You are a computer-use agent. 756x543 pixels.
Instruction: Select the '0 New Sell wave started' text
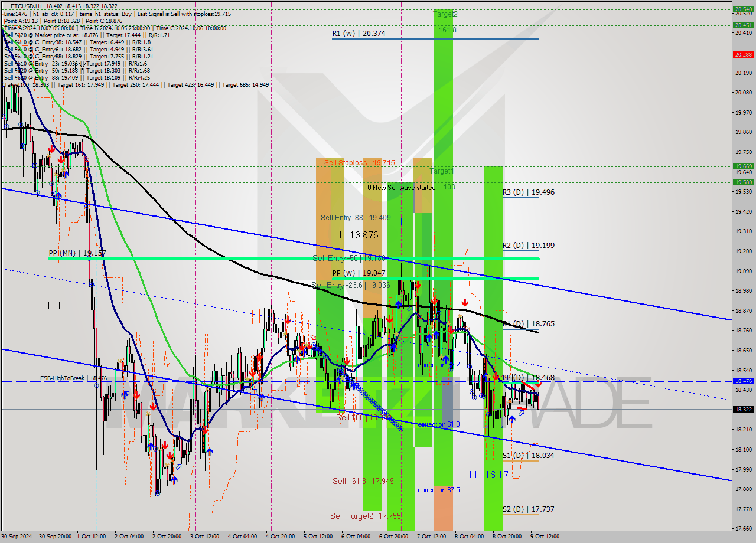(401, 188)
